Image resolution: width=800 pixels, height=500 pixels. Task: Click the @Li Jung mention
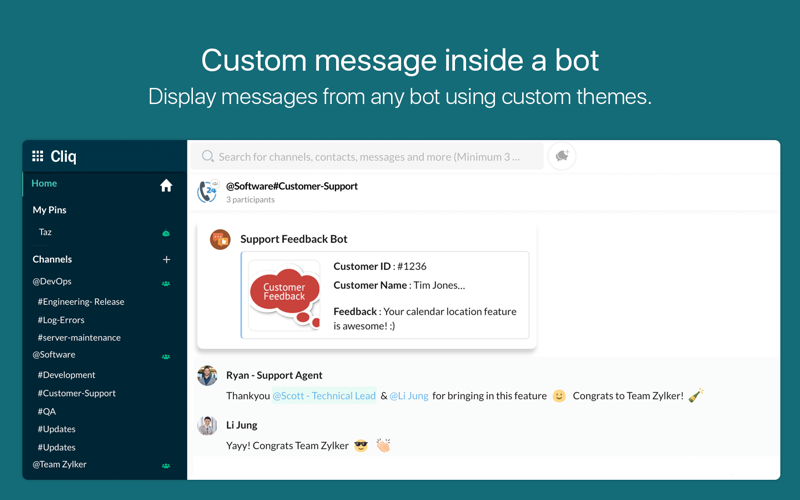409,396
